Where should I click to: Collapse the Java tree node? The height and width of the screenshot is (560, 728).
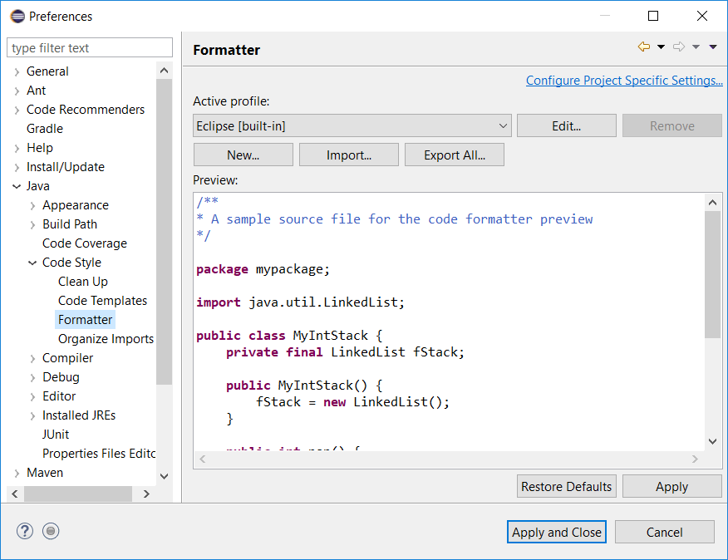(x=18, y=185)
